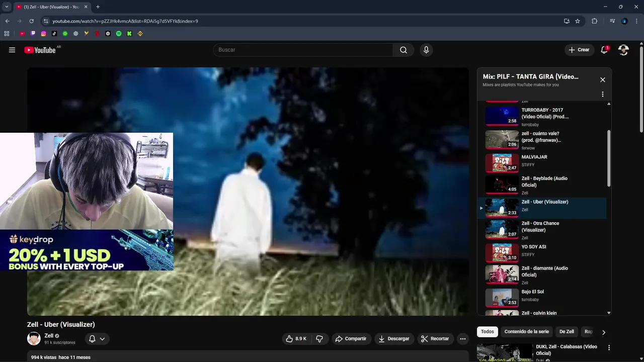This screenshot has width=644, height=362.
Task: Open the Zell channel avatar
Action: click(34, 339)
